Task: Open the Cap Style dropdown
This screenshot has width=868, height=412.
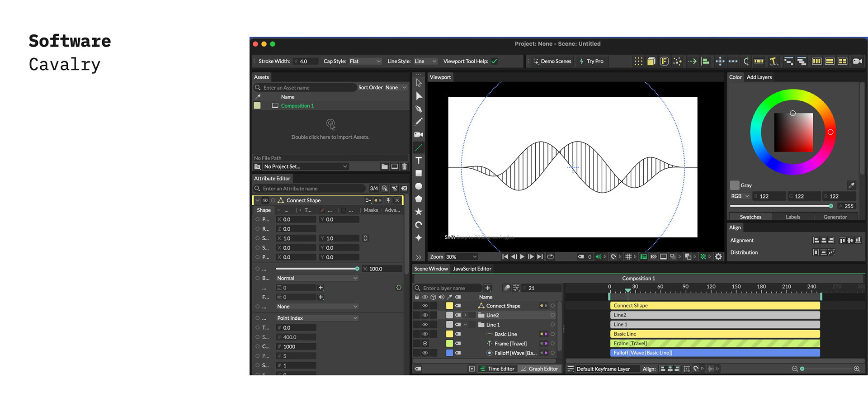Action: (365, 62)
